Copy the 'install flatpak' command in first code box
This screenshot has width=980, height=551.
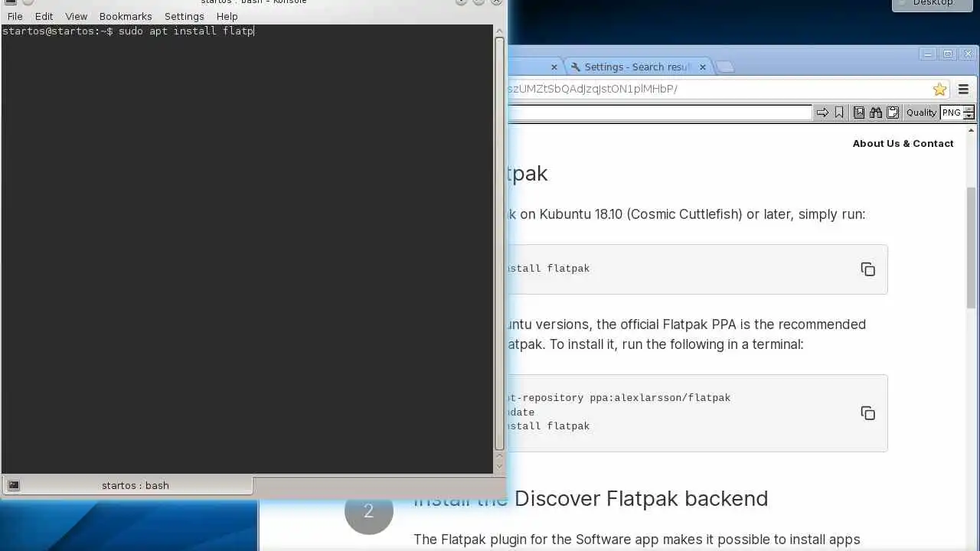(x=867, y=269)
